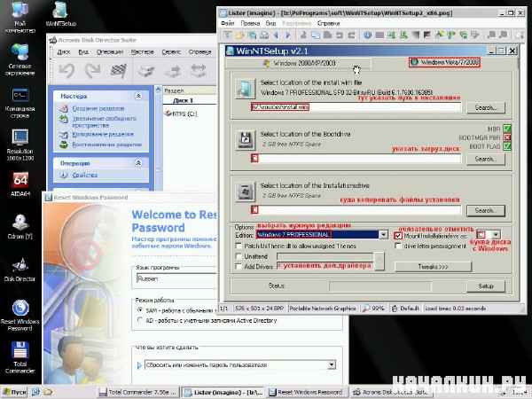Select the Resolution 1600x1200 desktop icon
Image resolution: width=532 pixels, height=399 pixels.
[x=20, y=145]
